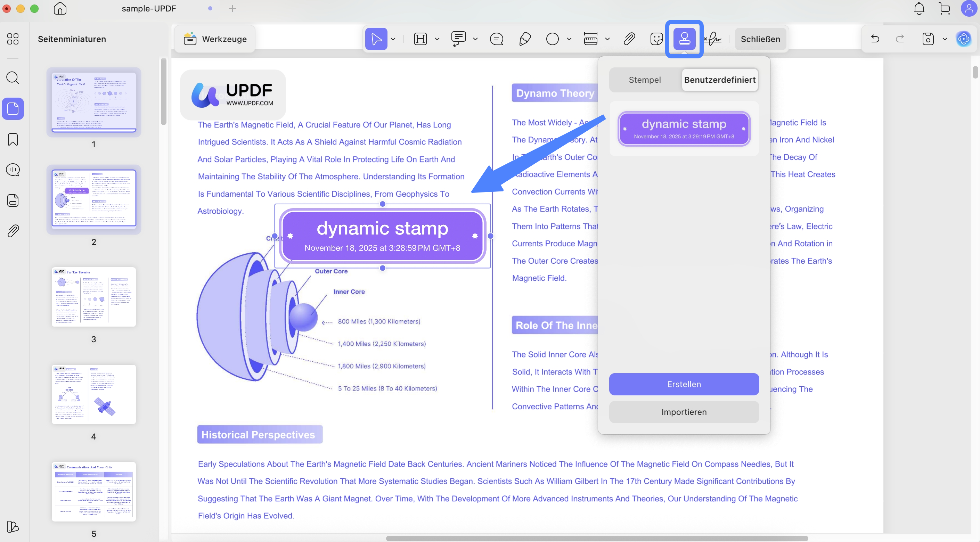
Task: Open the search panel in the sidebar
Action: click(13, 78)
